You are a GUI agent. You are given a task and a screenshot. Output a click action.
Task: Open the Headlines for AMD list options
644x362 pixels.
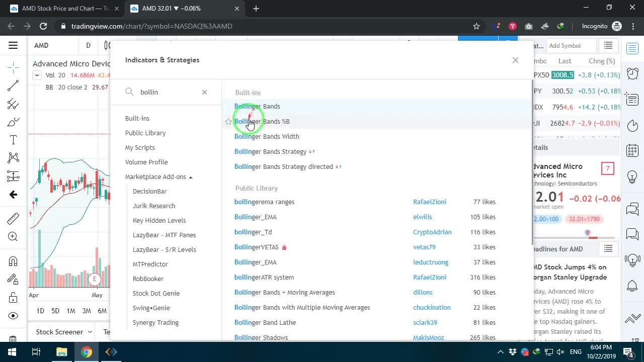pos(608,249)
